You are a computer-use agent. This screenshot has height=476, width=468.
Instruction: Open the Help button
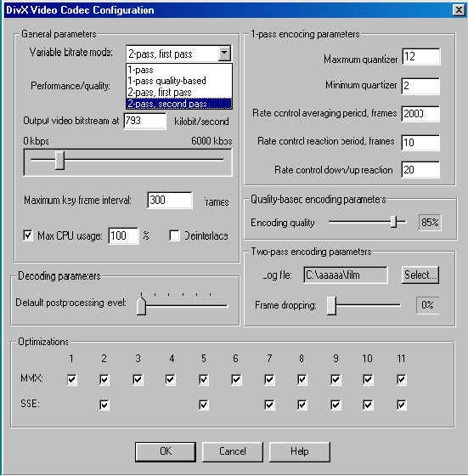pyautogui.click(x=300, y=451)
